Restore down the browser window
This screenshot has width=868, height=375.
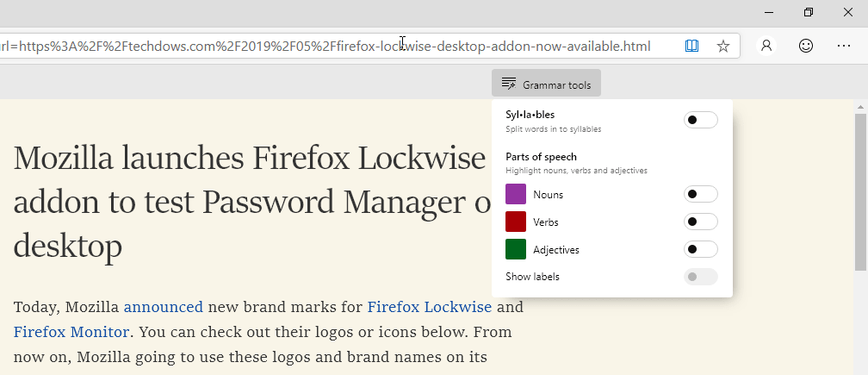[809, 12]
